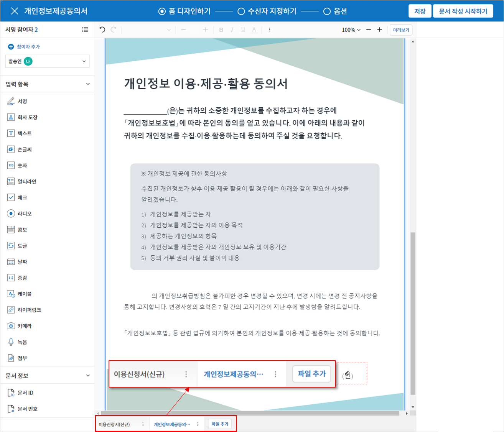Select the 숫자 number field item
This screenshot has height=432, width=504.
point(17,166)
